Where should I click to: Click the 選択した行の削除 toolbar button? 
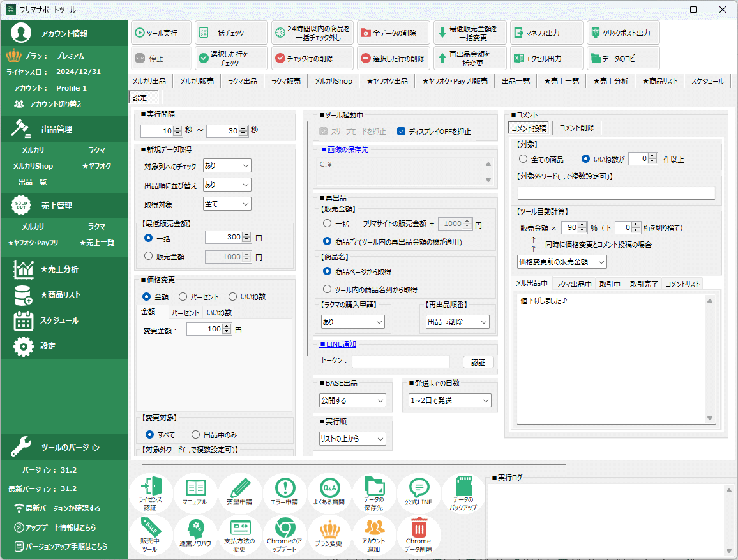coord(393,58)
